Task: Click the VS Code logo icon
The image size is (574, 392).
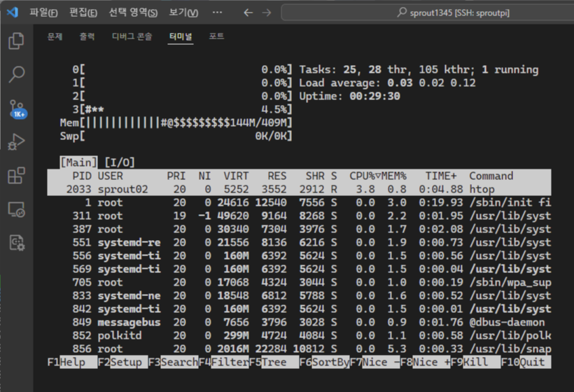Action: pyautogui.click(x=12, y=13)
